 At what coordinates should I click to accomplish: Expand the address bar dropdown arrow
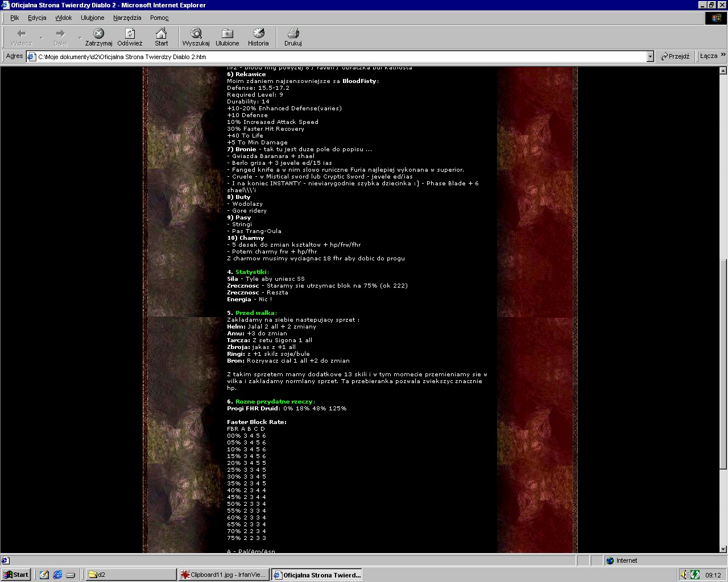tap(650, 57)
